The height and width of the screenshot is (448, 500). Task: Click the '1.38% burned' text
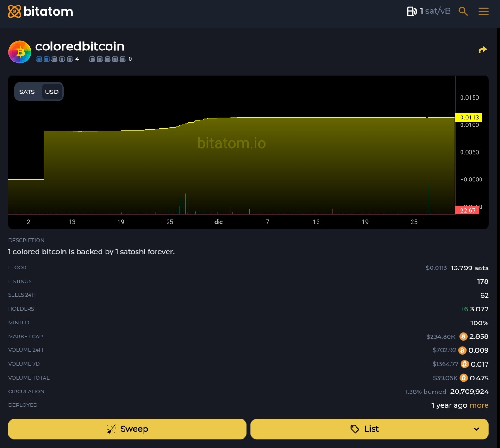coord(426,392)
